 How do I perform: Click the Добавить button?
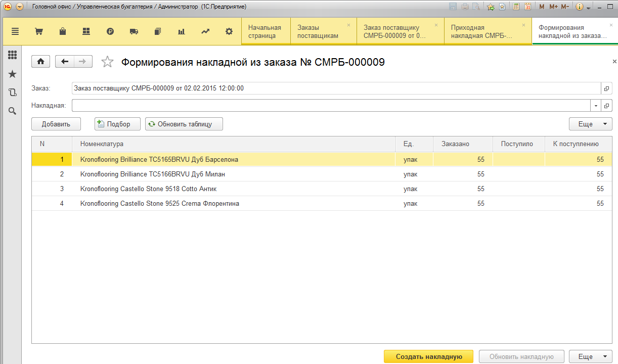(56, 124)
